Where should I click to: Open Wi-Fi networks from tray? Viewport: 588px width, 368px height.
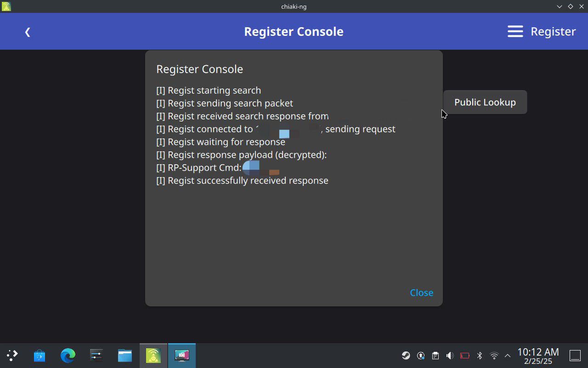(494, 356)
